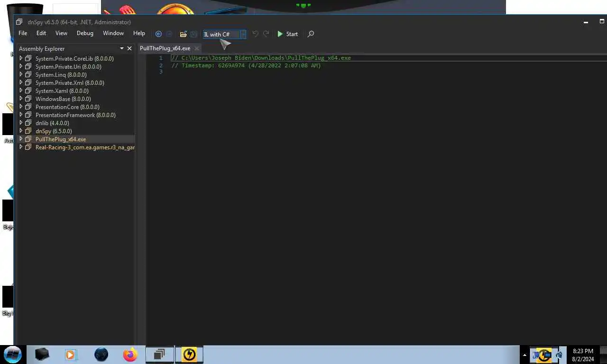This screenshot has height=364, width=607.
Task: Expand the dnlib node
Action: pyautogui.click(x=21, y=123)
